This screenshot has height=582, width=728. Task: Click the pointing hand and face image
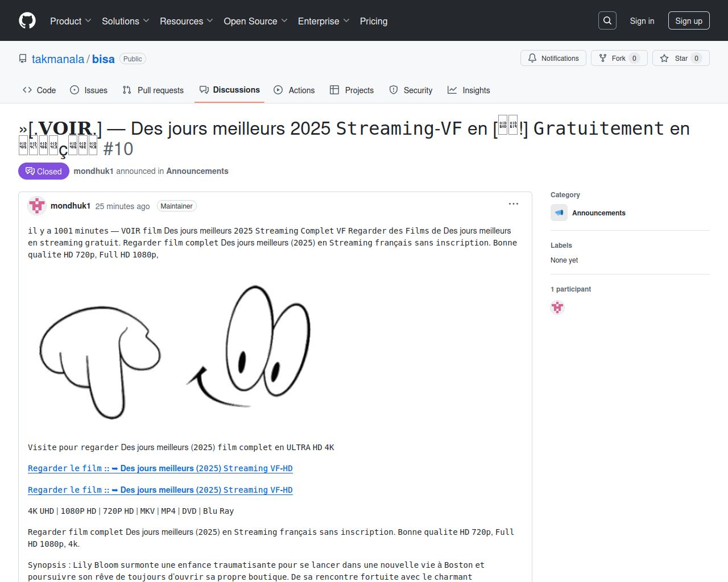tap(175, 351)
